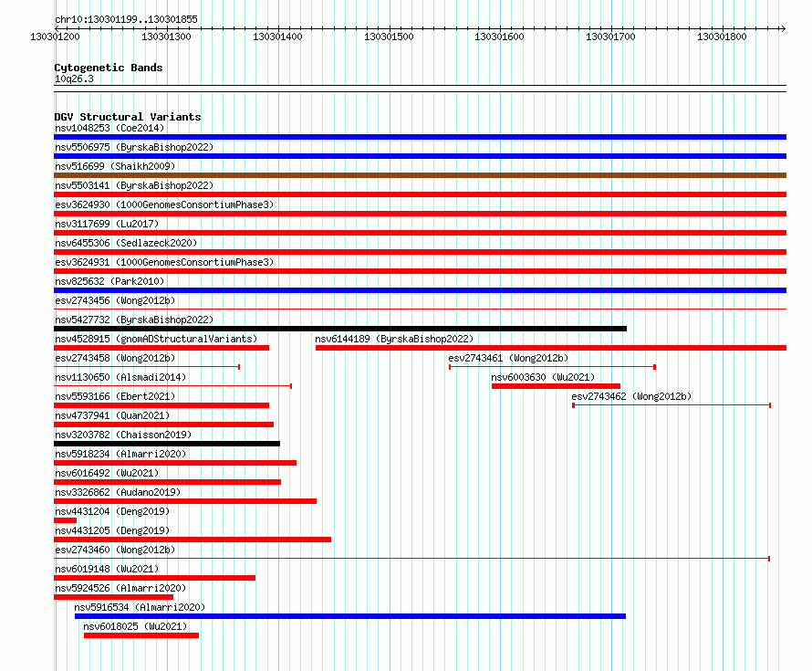The width and height of the screenshot is (812, 671).
Task: Click the thin line glyph of esv2743462
Action: (671, 405)
